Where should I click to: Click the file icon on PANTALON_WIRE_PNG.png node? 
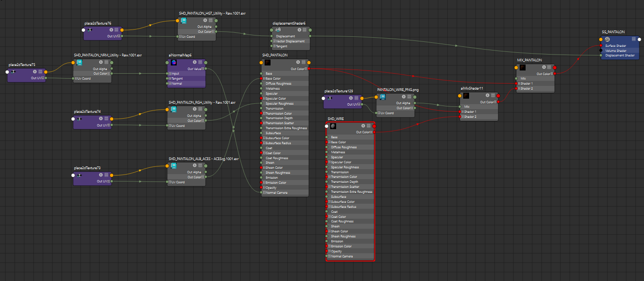(x=383, y=97)
